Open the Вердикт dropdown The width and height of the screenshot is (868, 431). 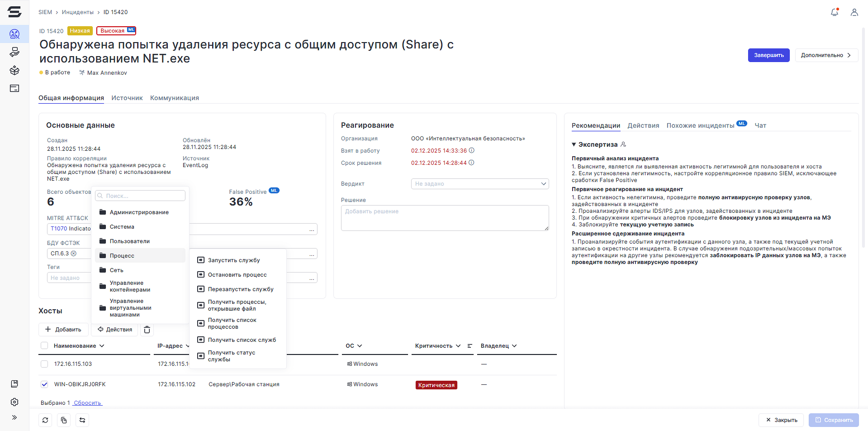click(x=479, y=184)
